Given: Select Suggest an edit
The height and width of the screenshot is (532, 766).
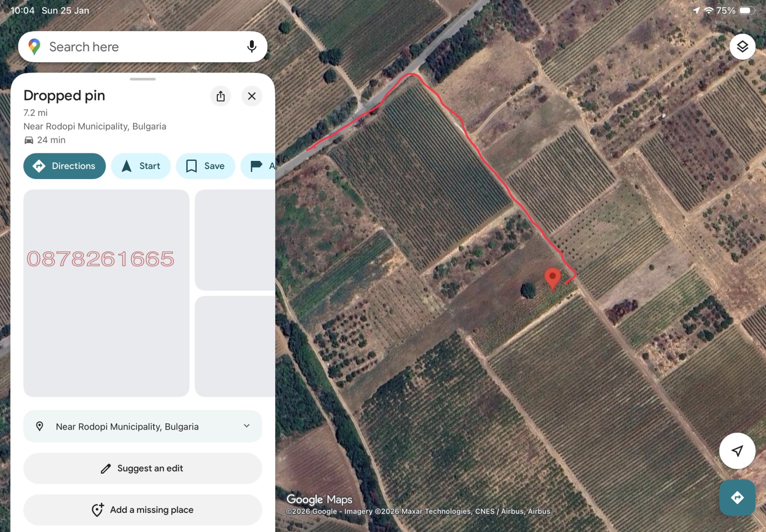Looking at the screenshot, I should [143, 468].
